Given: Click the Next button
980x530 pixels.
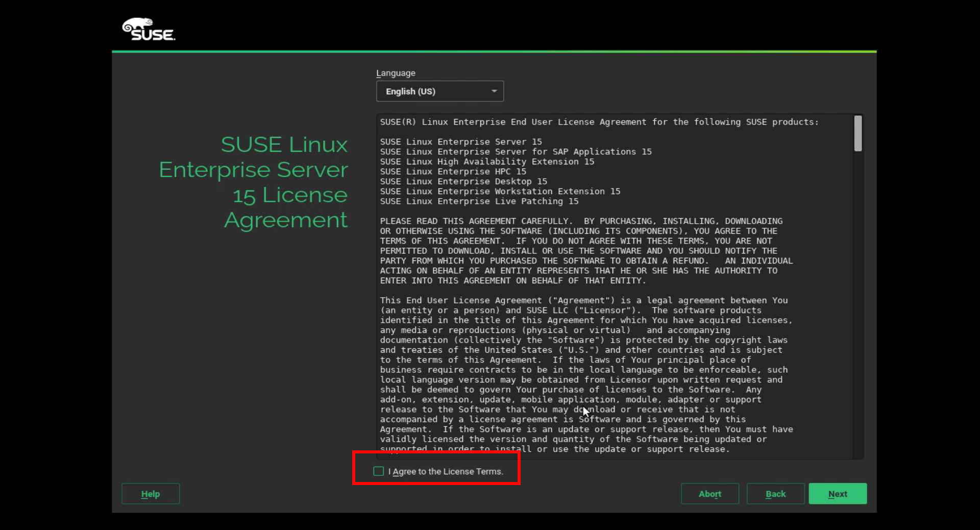Looking at the screenshot, I should click(x=838, y=494).
